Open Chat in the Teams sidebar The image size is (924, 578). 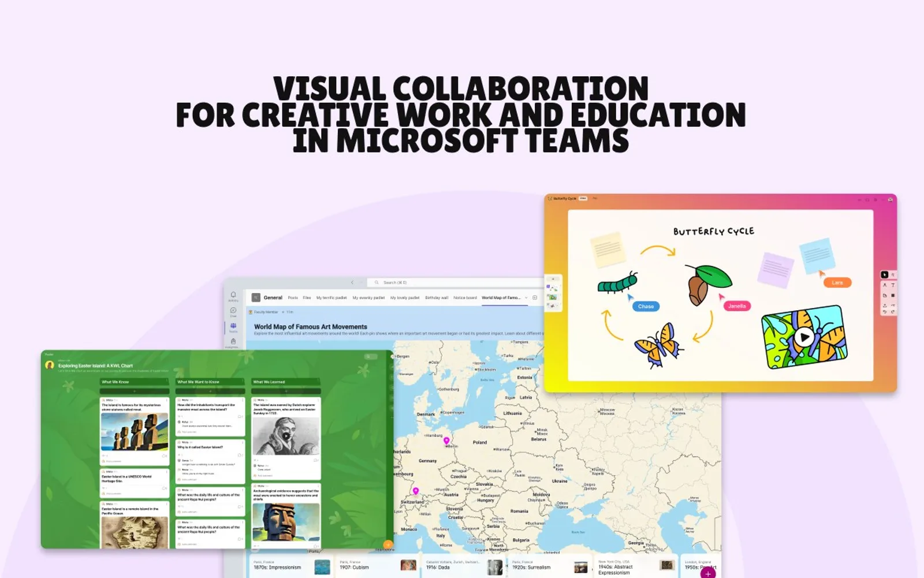pyautogui.click(x=233, y=312)
